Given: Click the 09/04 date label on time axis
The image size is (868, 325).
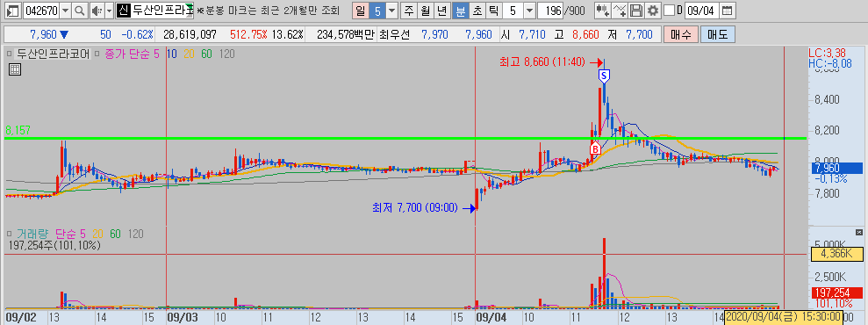Looking at the screenshot, I should tap(491, 317).
